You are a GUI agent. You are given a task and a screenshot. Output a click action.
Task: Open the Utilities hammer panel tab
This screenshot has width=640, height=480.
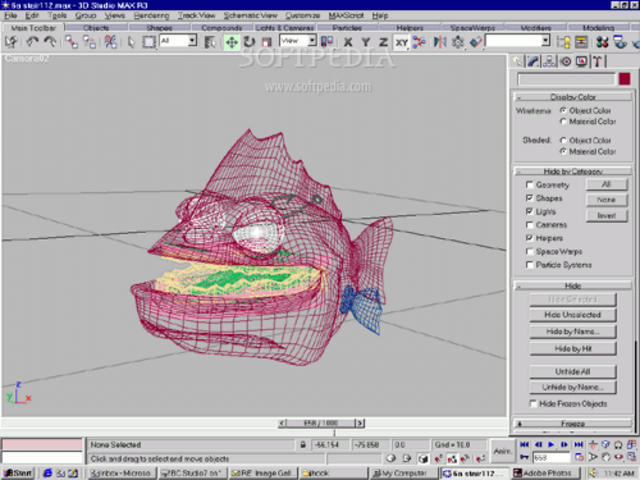598,62
